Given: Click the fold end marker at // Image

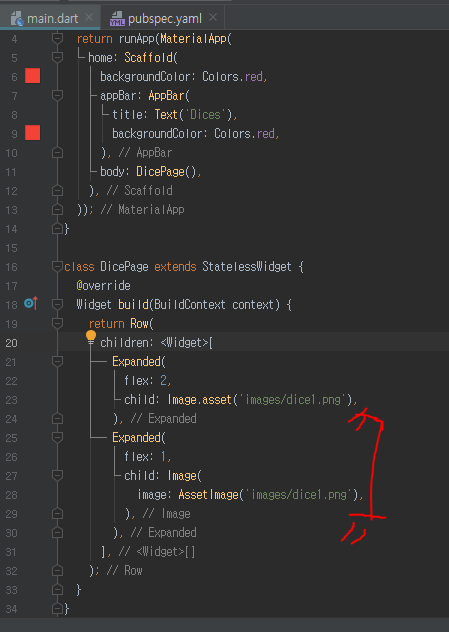Looking at the screenshot, I should [x=58, y=514].
